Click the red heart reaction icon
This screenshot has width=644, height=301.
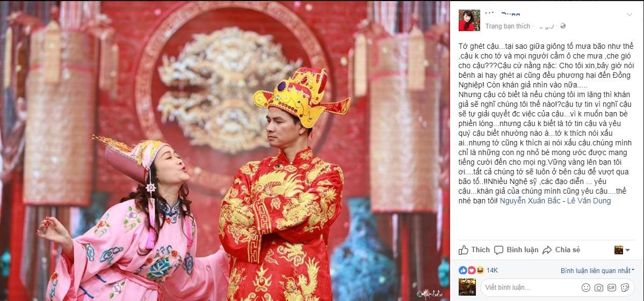[472, 270]
